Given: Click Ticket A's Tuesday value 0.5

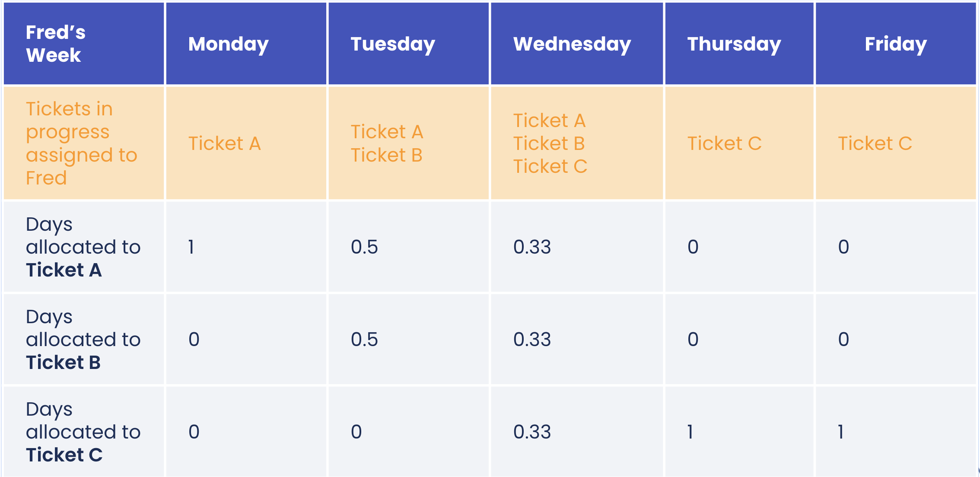Looking at the screenshot, I should [x=364, y=247].
